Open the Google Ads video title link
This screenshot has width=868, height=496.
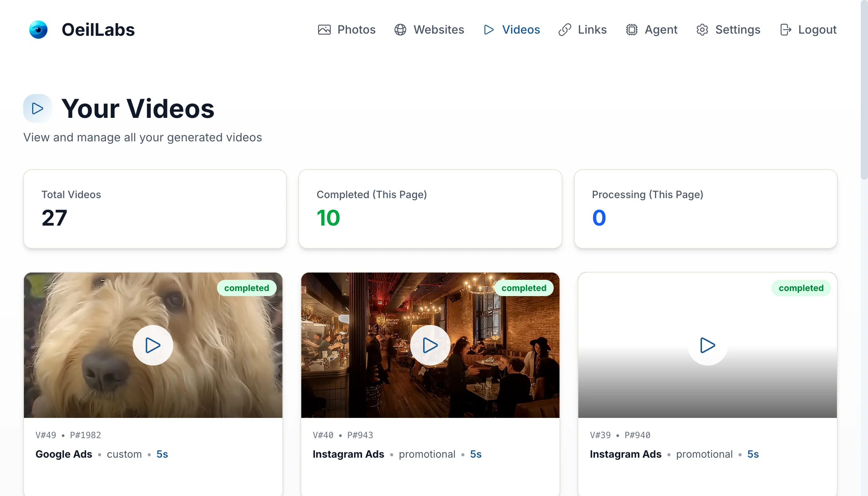tap(64, 454)
